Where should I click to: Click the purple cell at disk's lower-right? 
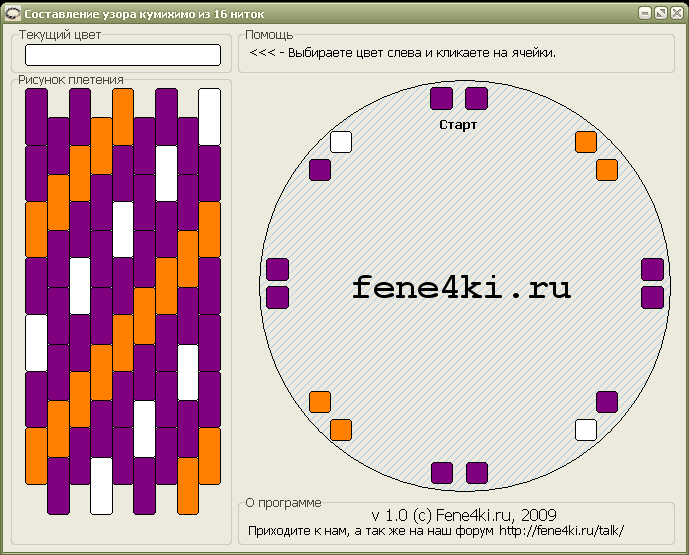pyautogui.click(x=607, y=402)
